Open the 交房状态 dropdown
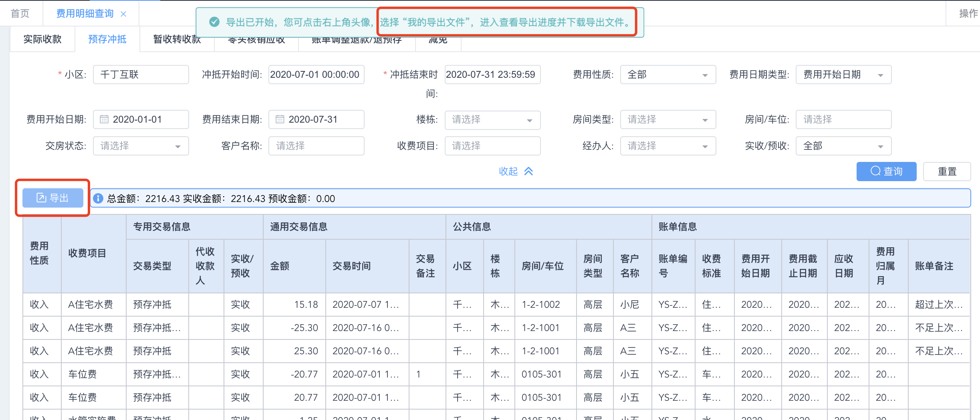980x420 pixels. click(141, 146)
